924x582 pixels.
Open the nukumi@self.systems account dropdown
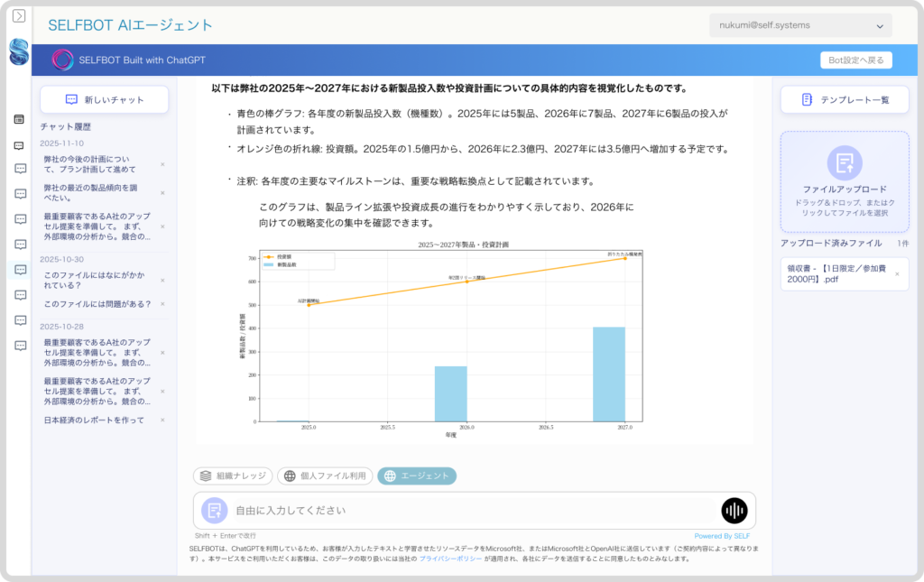pos(800,26)
